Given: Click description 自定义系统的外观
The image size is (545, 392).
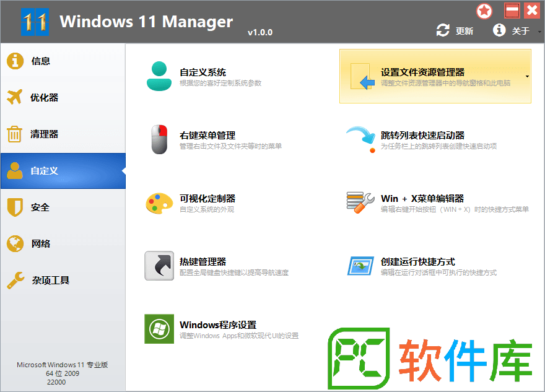Looking at the screenshot, I should 207,209.
